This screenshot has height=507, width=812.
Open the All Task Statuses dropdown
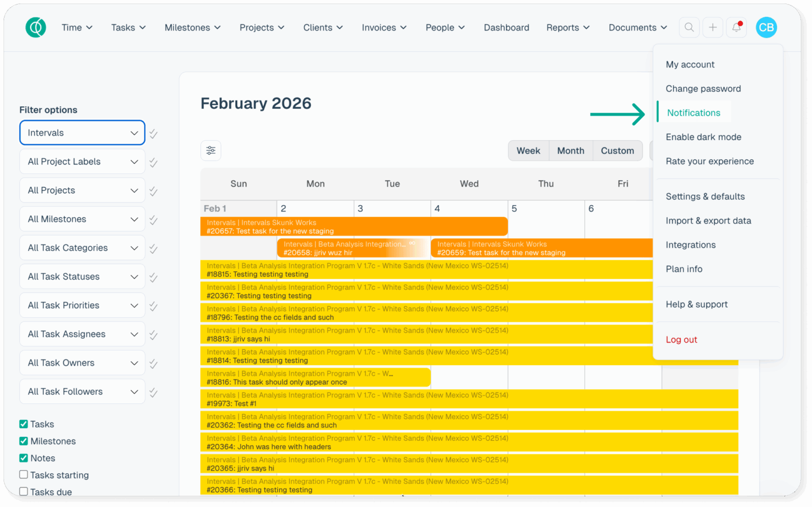(x=82, y=276)
